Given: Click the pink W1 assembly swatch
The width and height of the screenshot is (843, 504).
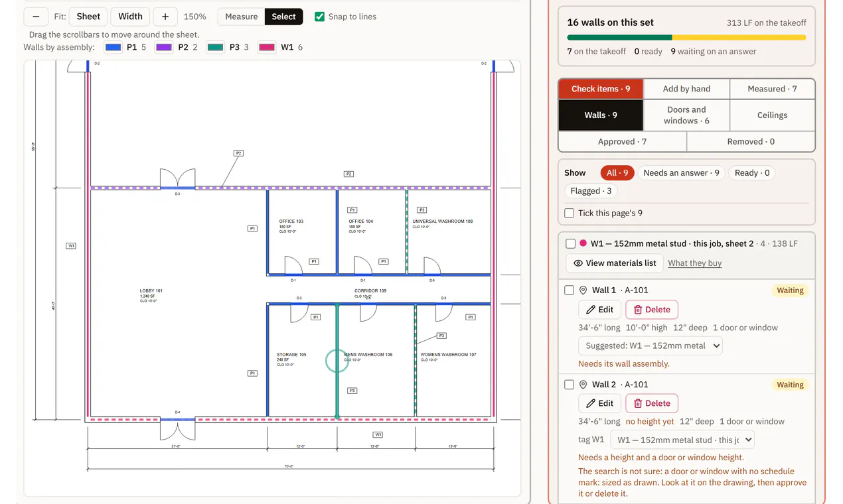Looking at the screenshot, I should [x=267, y=47].
